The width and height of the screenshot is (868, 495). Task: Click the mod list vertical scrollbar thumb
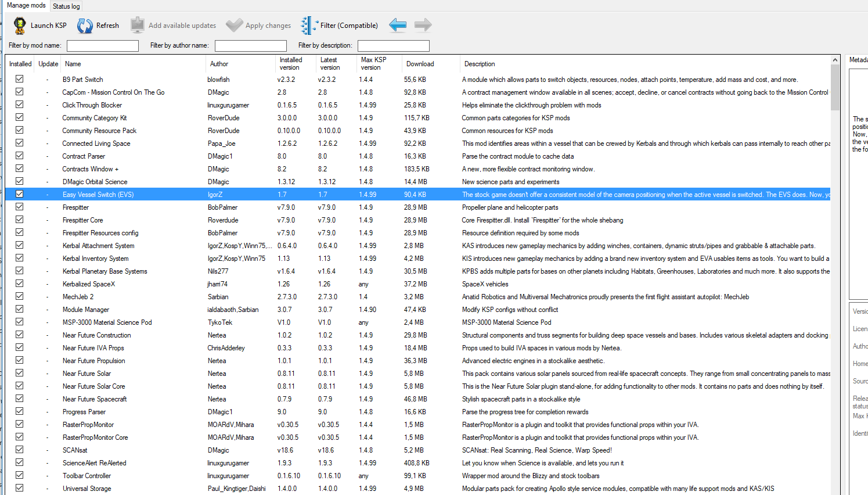[835, 87]
